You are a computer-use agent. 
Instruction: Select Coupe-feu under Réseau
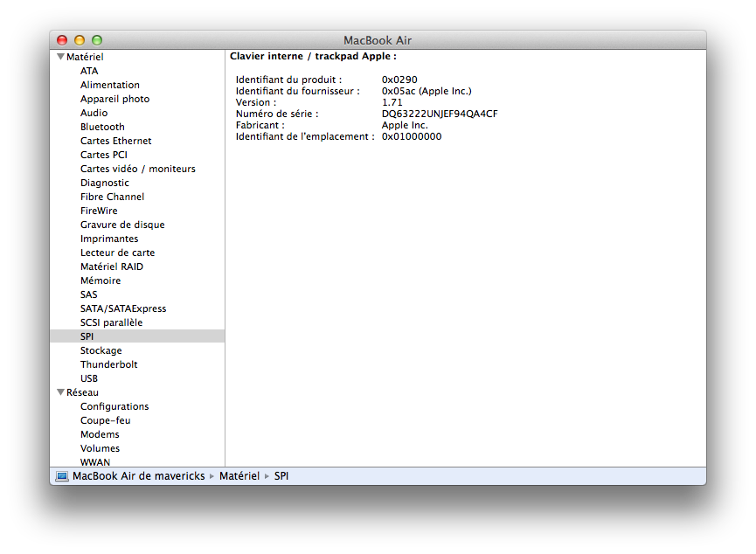pyautogui.click(x=105, y=420)
